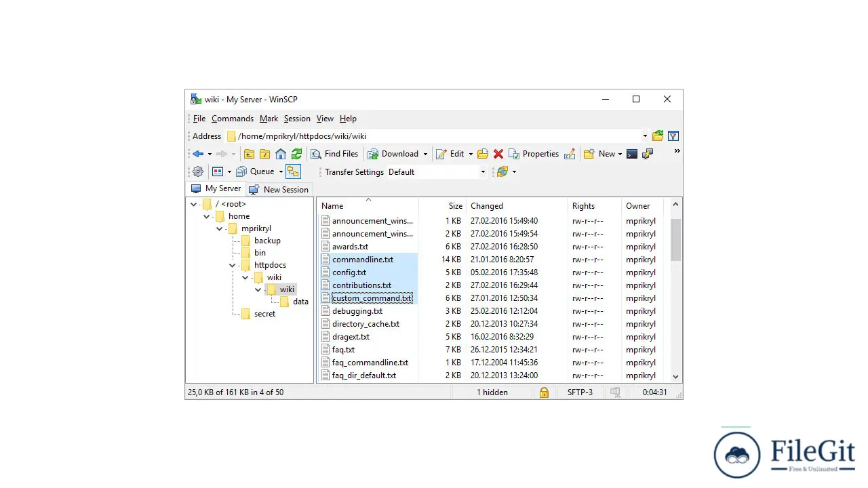
Task: Go back with the blue arrow
Action: 198,154
